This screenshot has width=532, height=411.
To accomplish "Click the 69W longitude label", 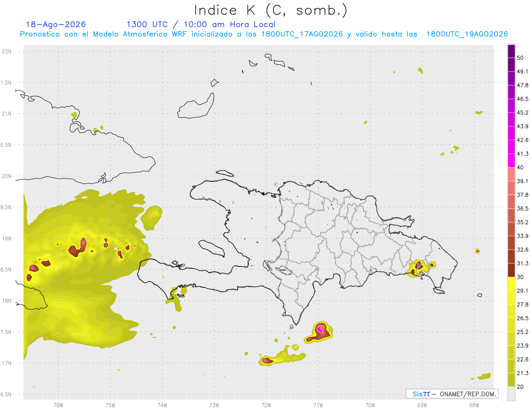I will click(422, 405).
